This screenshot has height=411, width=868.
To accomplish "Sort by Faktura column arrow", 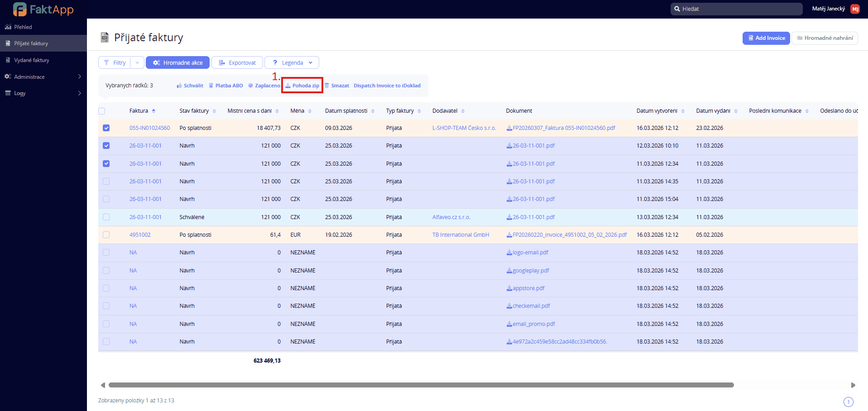I will tap(153, 111).
